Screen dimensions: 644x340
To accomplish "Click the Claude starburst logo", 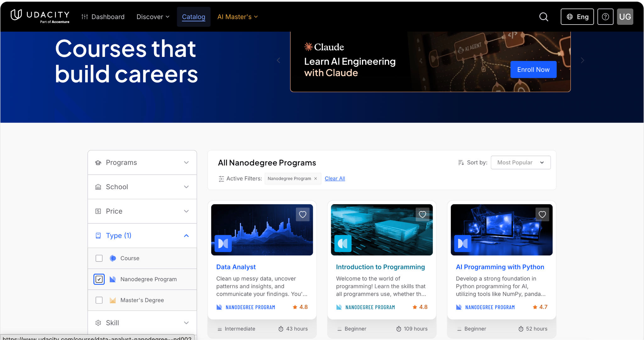I will pos(308,47).
